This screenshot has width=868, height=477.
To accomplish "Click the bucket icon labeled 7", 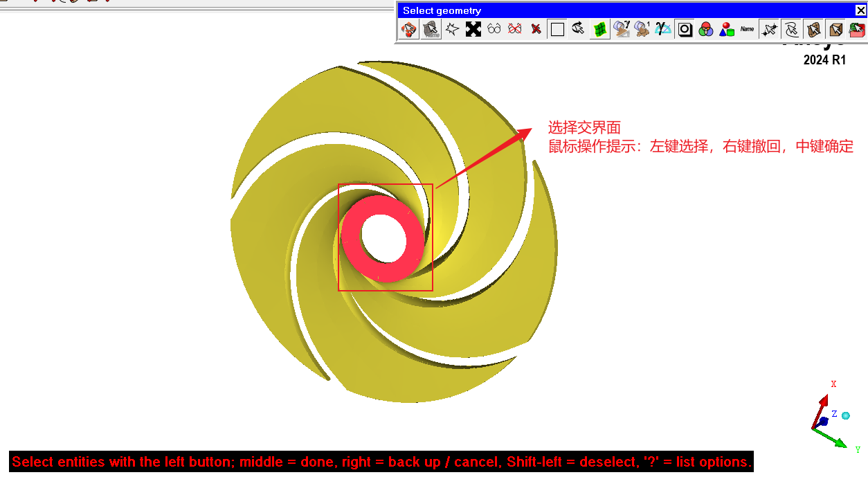I will click(x=621, y=29).
